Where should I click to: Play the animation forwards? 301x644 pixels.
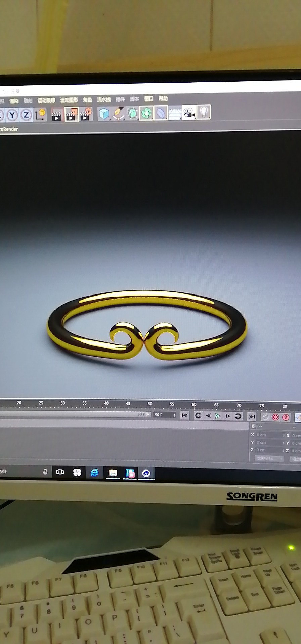point(218,416)
